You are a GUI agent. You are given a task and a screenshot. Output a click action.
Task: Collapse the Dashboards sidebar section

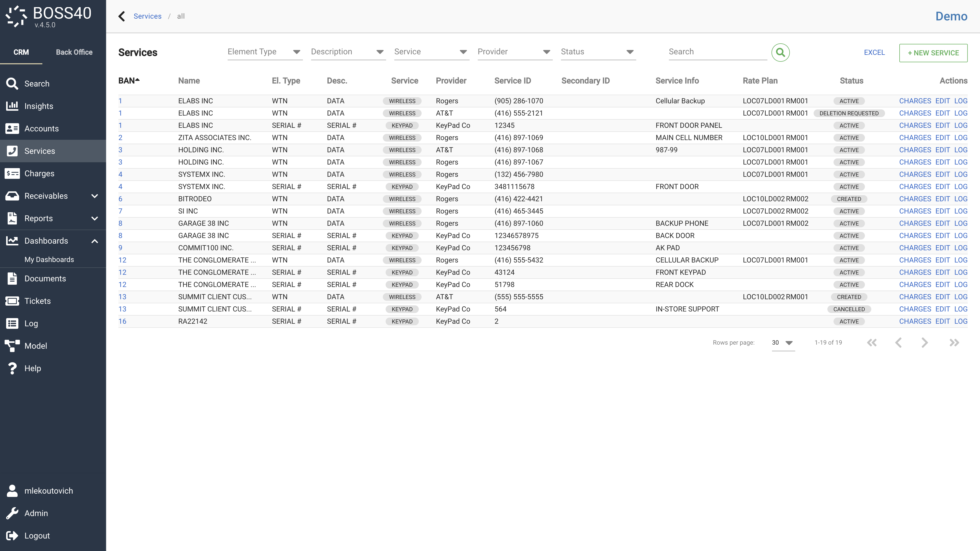(x=95, y=241)
